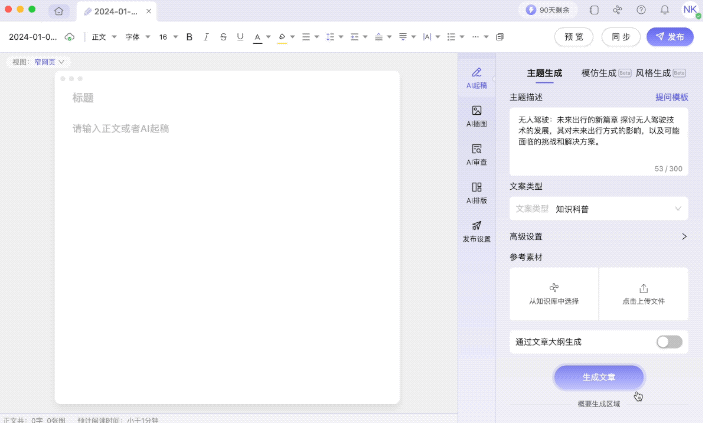The width and height of the screenshot is (703, 423).
Task: Switch to the 风格生成 tab
Action: coord(654,73)
